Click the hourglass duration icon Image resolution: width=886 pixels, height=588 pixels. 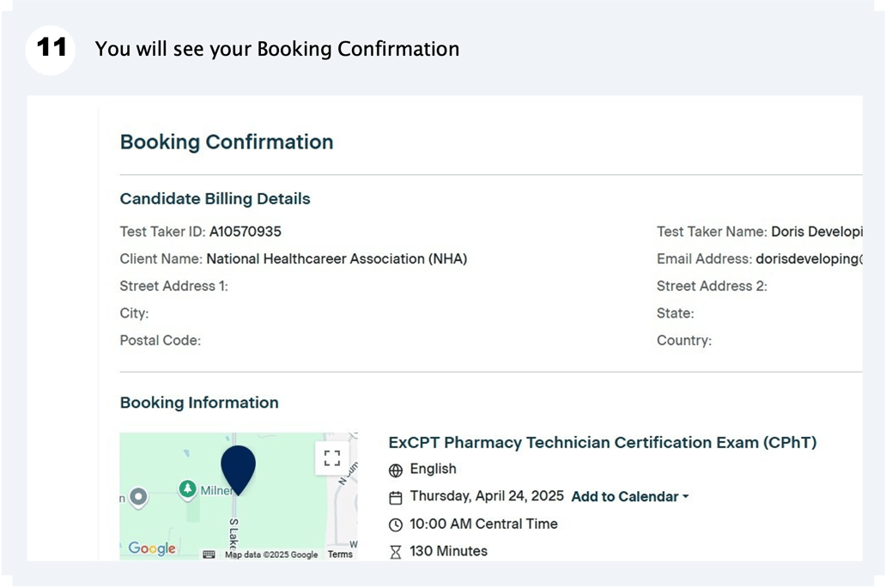coord(396,552)
